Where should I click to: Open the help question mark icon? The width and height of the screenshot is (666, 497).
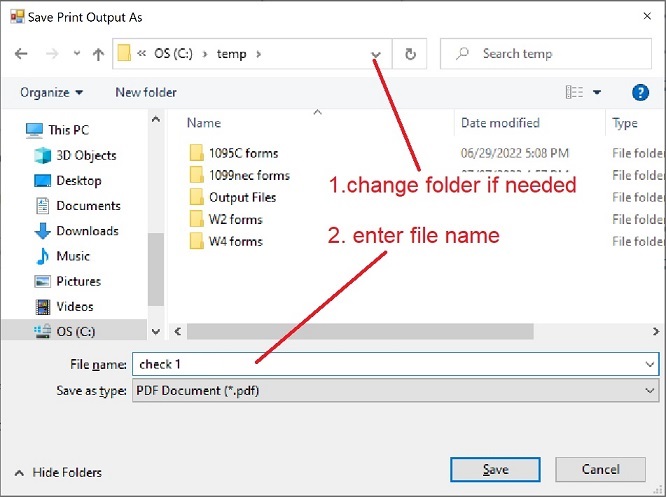(641, 92)
